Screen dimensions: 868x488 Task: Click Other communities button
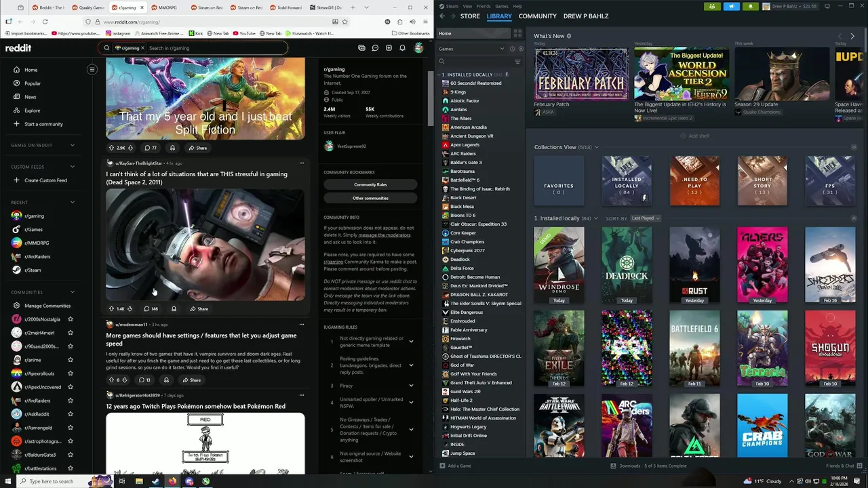pos(370,198)
